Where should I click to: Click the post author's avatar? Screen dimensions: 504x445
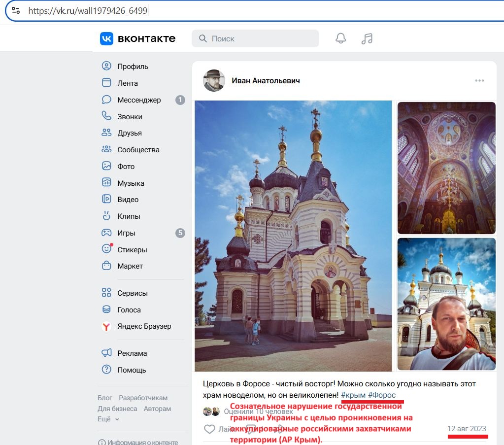tap(214, 80)
